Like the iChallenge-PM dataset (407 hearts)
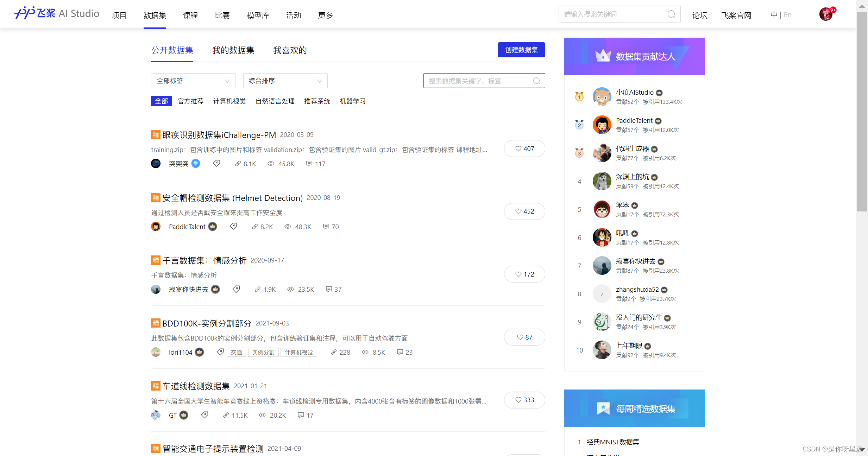Image resolution: width=868 pixels, height=456 pixels. coord(524,148)
